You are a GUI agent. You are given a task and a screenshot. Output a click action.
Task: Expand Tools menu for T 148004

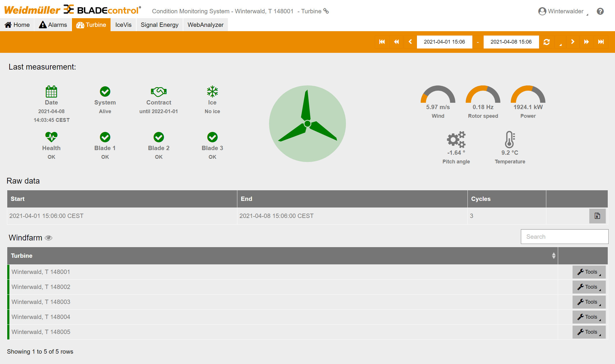coord(589,317)
